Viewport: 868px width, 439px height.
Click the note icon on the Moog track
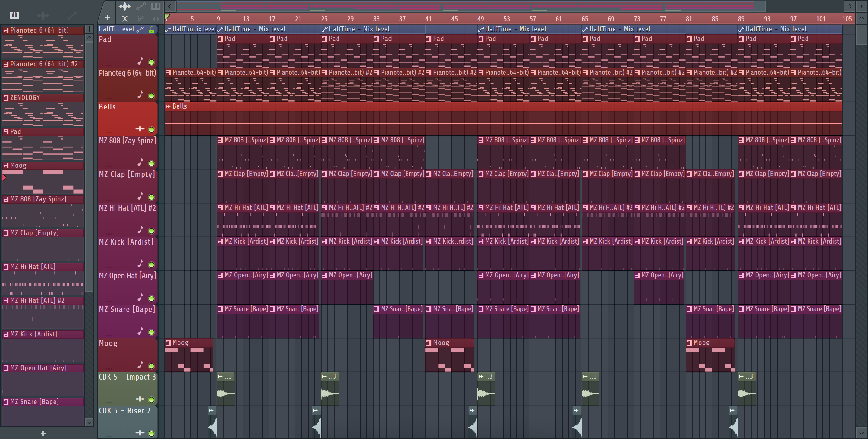tap(140, 365)
